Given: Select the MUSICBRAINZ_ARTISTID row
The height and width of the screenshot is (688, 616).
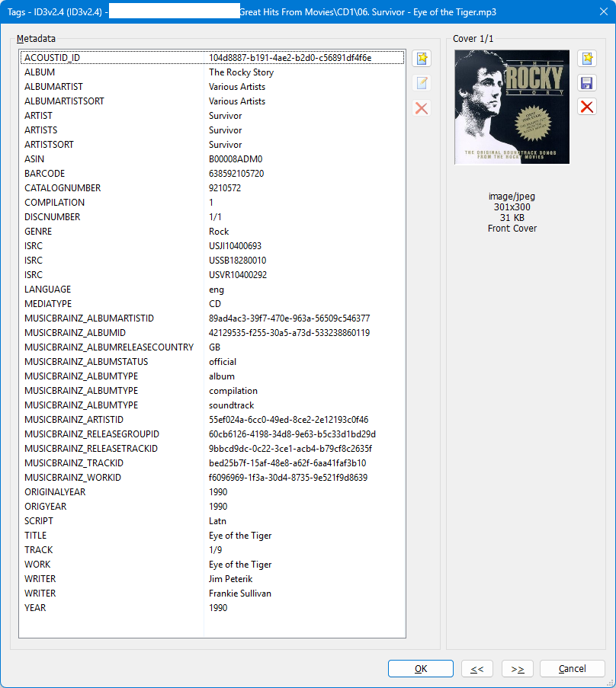Looking at the screenshot, I should [x=212, y=420].
